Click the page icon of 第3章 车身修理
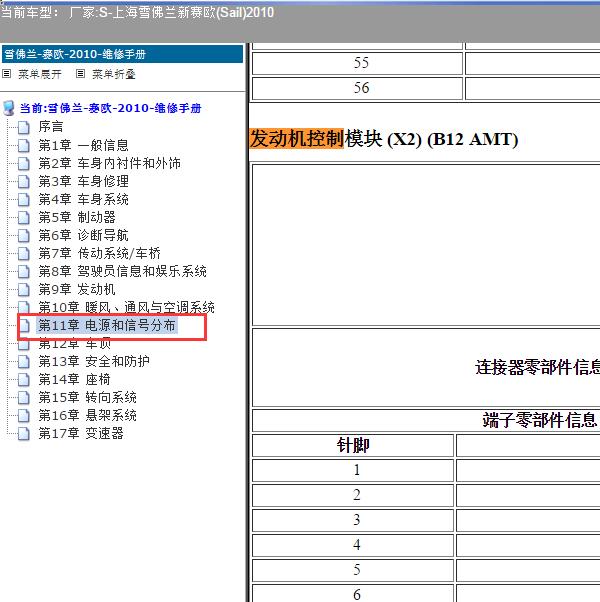600x602 pixels. click(x=24, y=181)
